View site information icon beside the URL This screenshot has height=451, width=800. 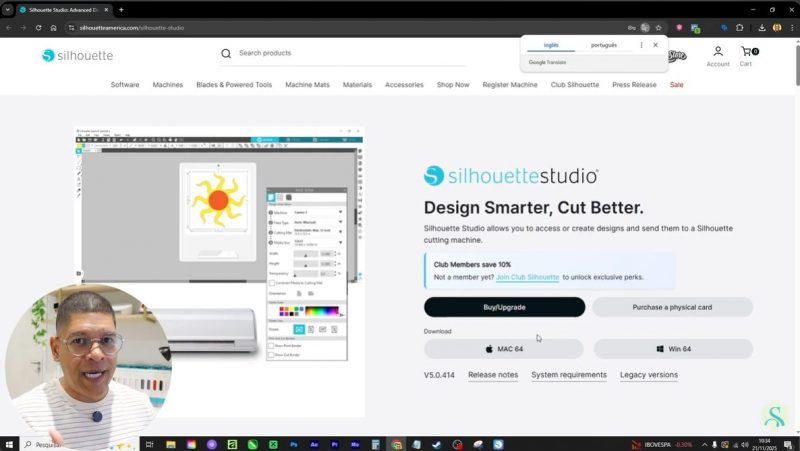point(71,28)
